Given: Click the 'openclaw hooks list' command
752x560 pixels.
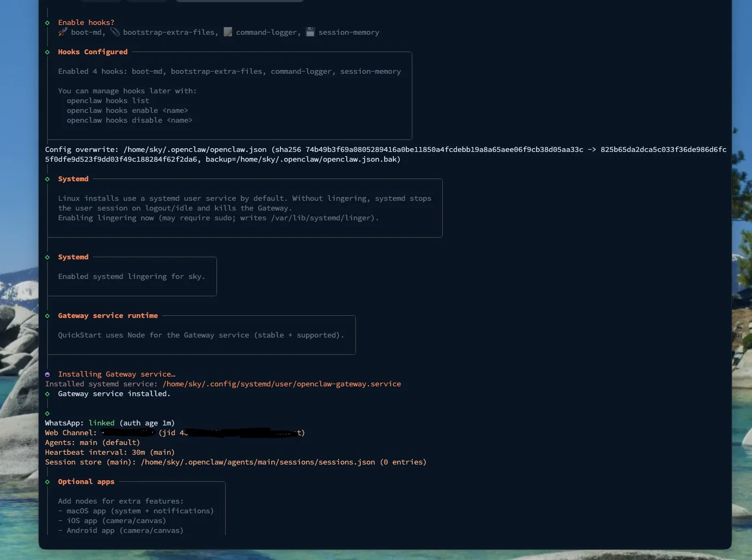Looking at the screenshot, I should 108,101.
